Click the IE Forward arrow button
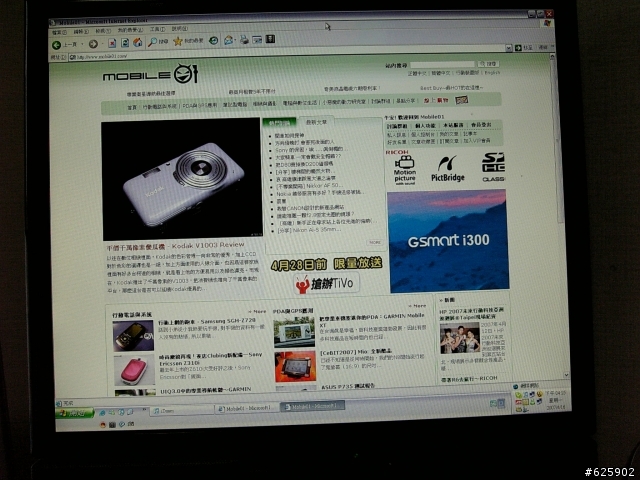Viewport: 640px width, 480px height. tap(93, 44)
